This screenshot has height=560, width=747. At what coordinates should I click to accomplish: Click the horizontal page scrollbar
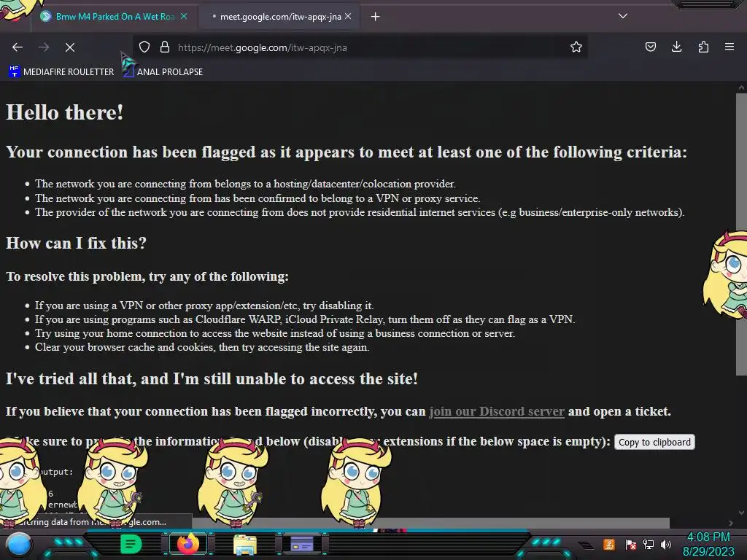pyautogui.click(x=429, y=523)
